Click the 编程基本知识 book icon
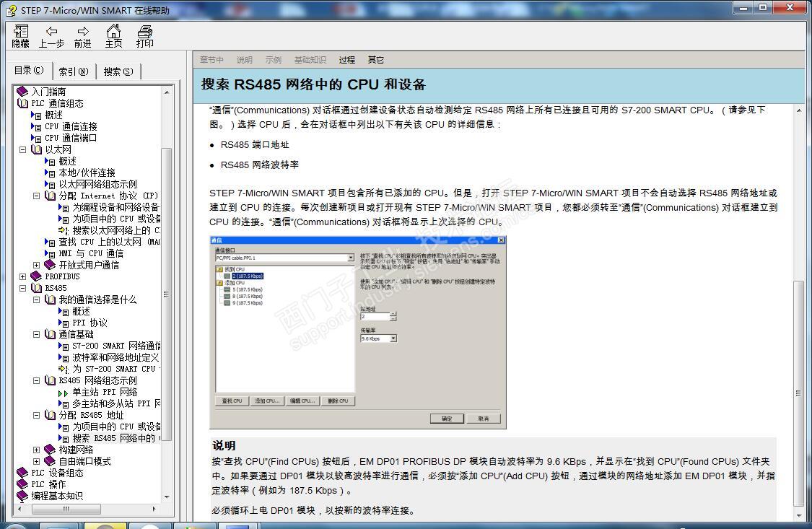This screenshot has height=529, width=812. click(x=22, y=495)
